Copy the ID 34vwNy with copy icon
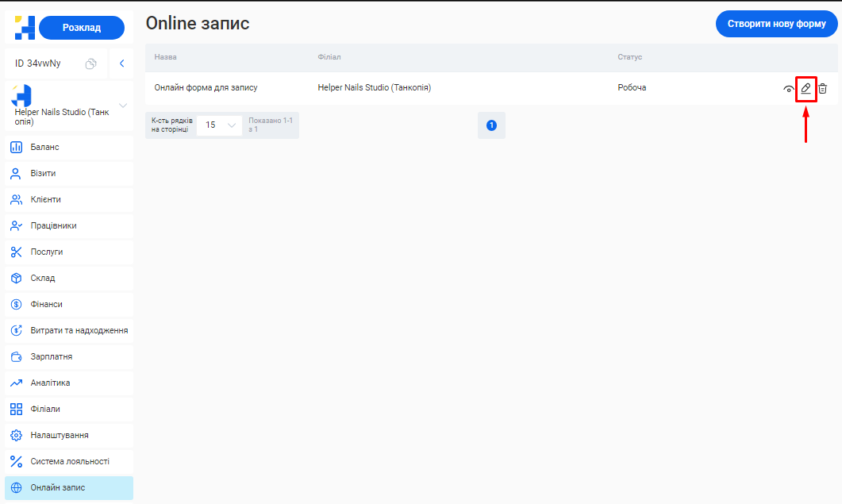 90,63
